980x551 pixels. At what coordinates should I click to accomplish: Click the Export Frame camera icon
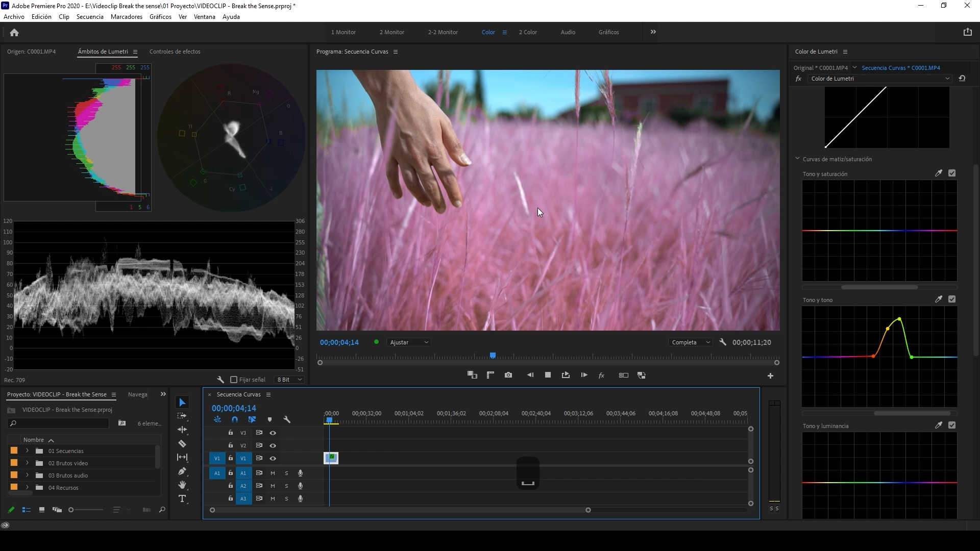(508, 375)
